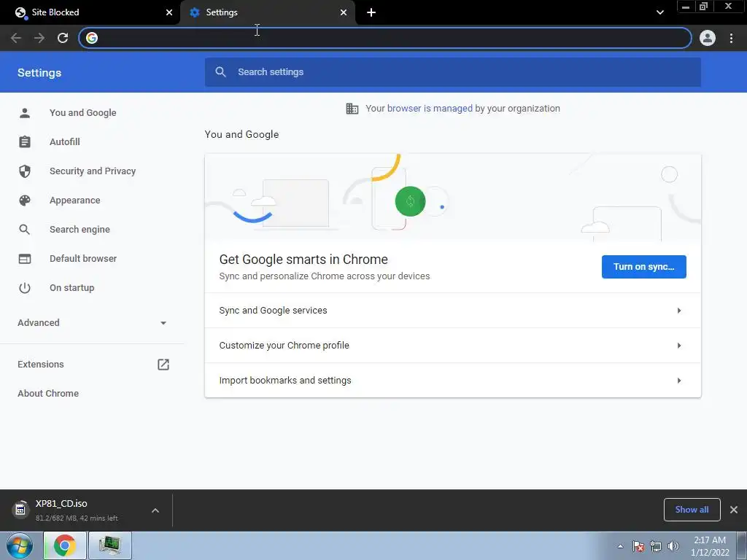Open Appearance settings
Viewport: 747px width, 560px height.
click(x=75, y=201)
